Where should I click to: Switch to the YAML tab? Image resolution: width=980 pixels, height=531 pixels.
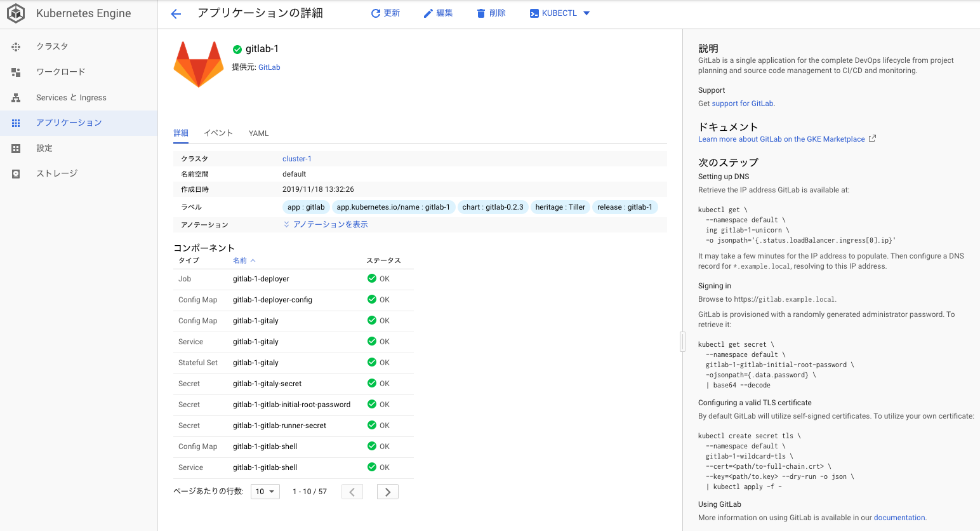pos(259,133)
